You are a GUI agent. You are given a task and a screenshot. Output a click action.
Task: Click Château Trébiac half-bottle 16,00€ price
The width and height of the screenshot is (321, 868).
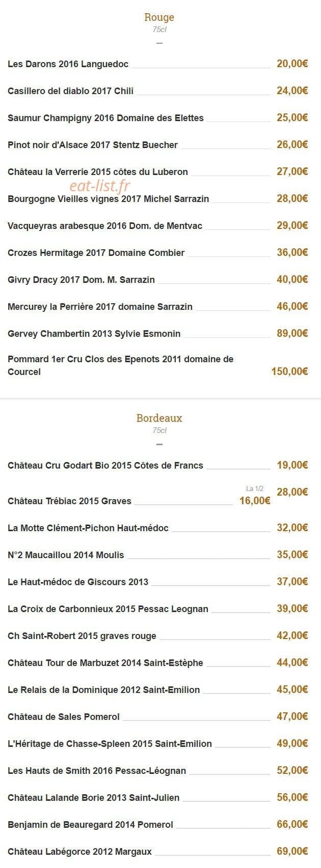point(255,501)
